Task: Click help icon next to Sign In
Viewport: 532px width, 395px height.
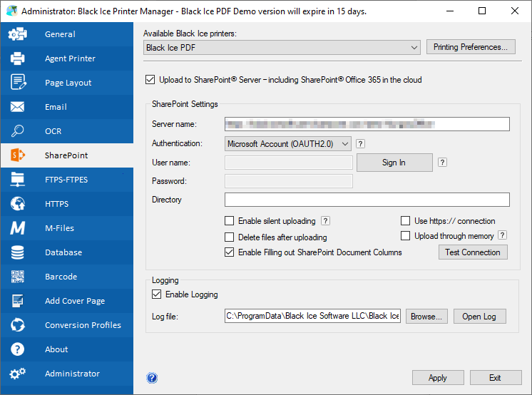Action: tap(442, 163)
